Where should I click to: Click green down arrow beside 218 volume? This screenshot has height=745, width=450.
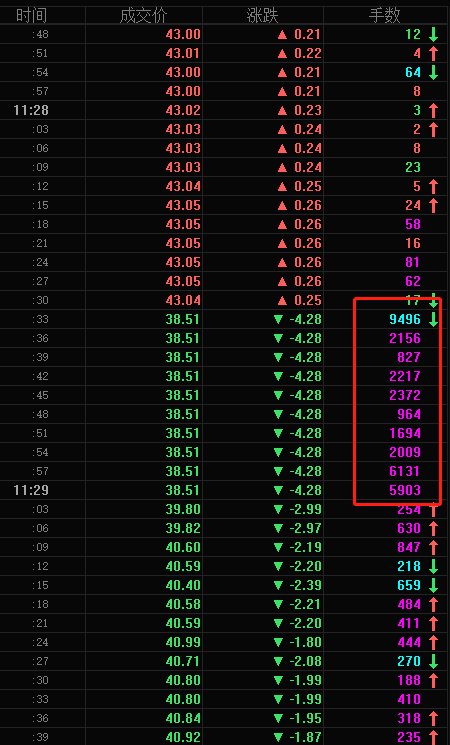(x=433, y=566)
